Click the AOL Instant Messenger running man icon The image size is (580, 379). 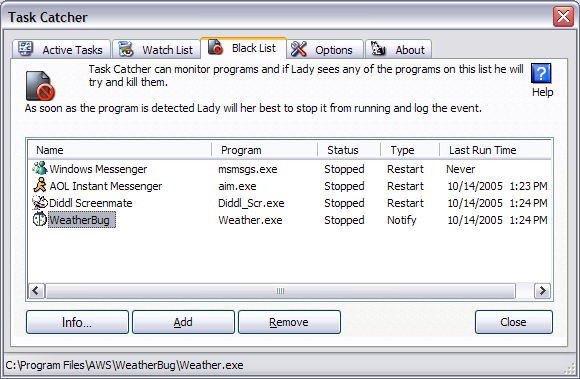point(40,185)
